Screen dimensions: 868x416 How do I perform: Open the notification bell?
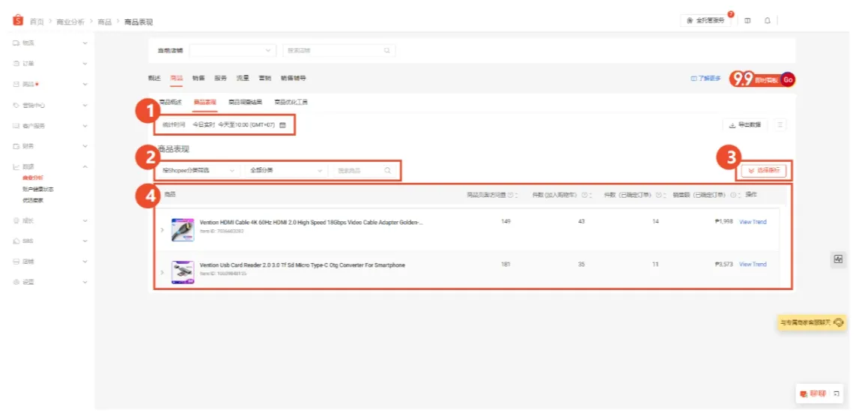[x=767, y=20]
